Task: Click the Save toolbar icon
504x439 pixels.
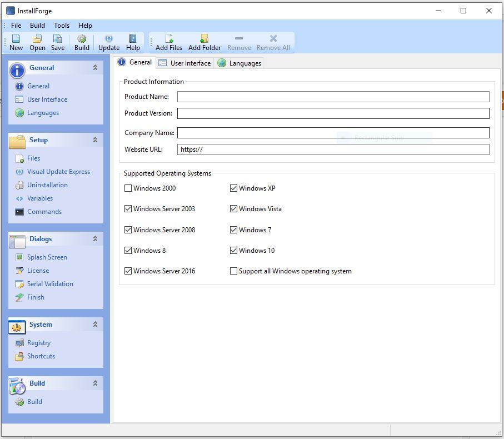Action: point(58,38)
